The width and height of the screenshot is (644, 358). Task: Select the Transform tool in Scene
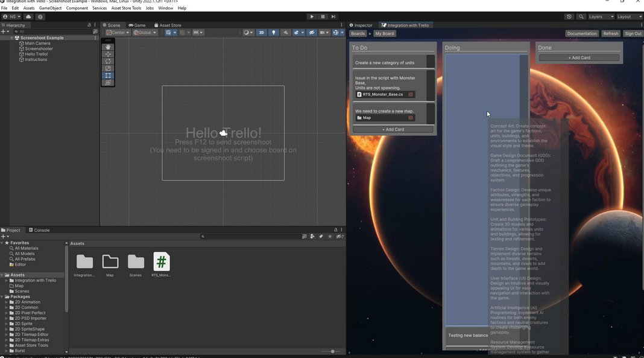(108, 83)
